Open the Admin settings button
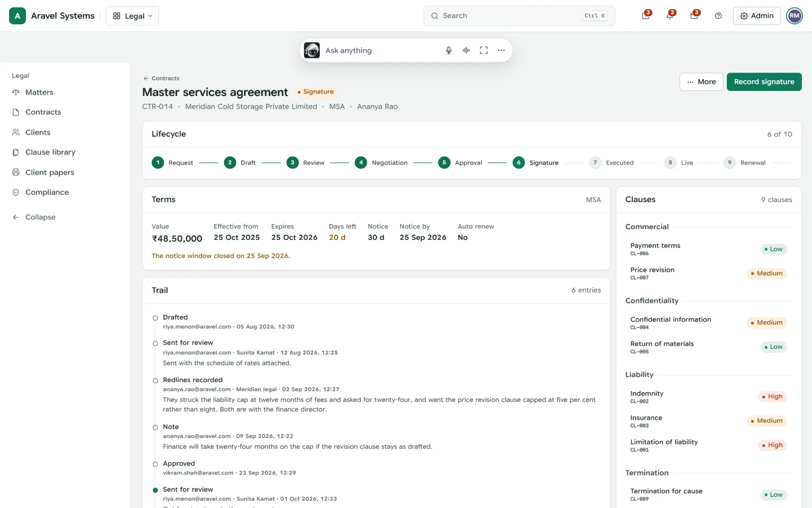This screenshot has width=812, height=508. point(757,16)
